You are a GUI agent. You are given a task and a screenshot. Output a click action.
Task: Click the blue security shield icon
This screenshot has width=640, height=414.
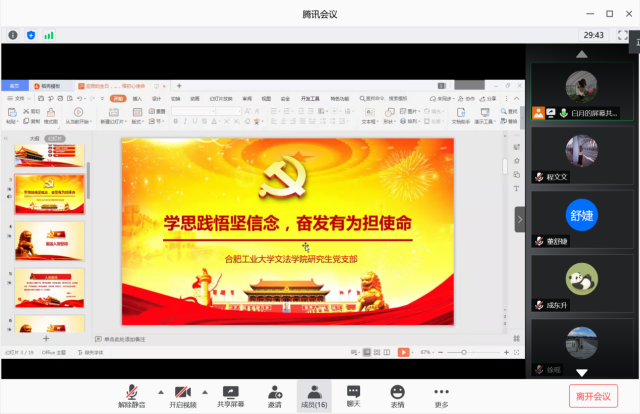[31, 35]
